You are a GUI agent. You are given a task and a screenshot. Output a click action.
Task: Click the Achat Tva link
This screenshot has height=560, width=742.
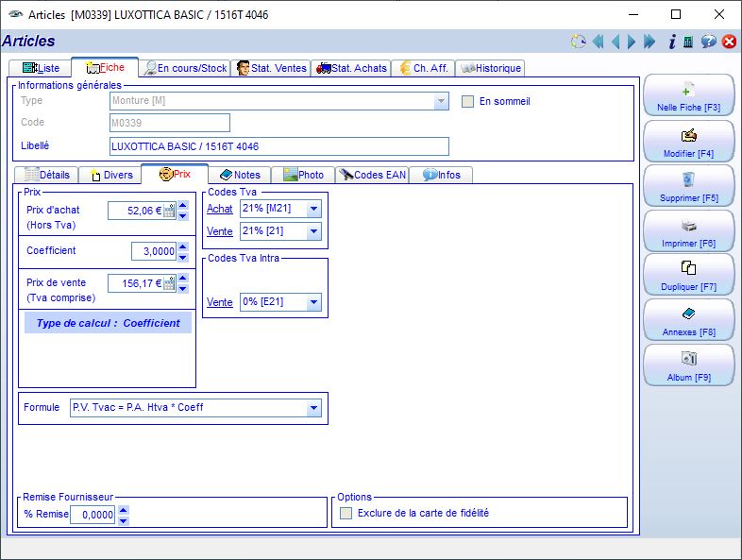220,209
